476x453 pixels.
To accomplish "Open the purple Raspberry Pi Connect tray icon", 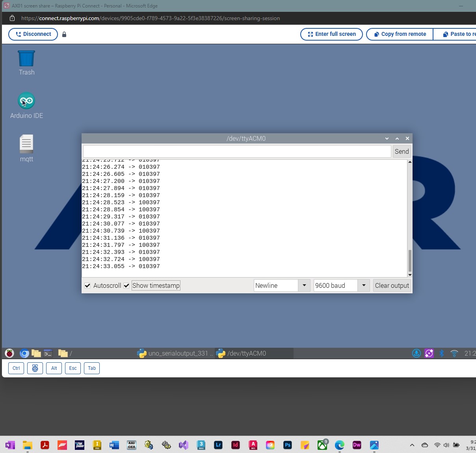I will pos(429,353).
